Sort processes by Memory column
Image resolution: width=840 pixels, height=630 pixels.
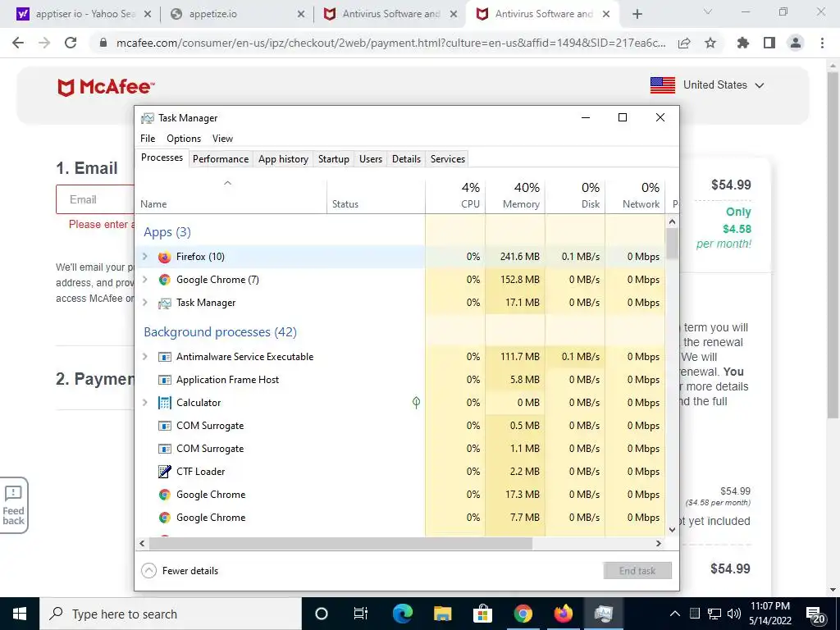point(515,196)
